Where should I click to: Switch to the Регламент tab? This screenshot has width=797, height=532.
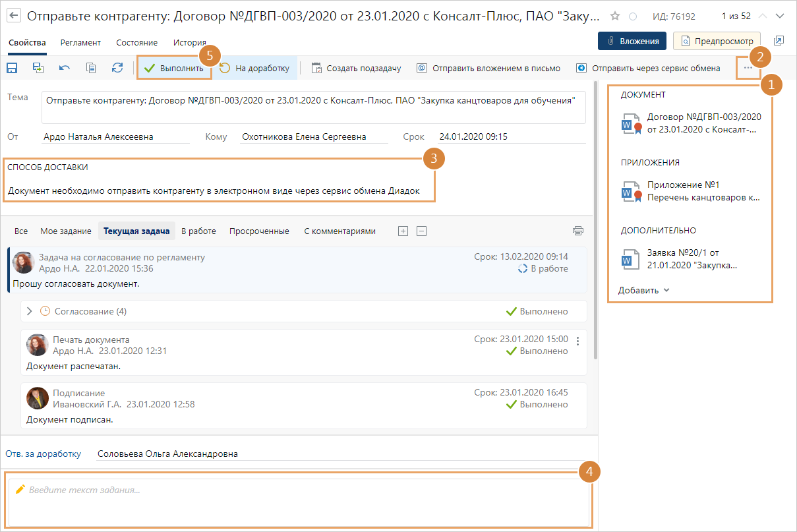(x=80, y=42)
